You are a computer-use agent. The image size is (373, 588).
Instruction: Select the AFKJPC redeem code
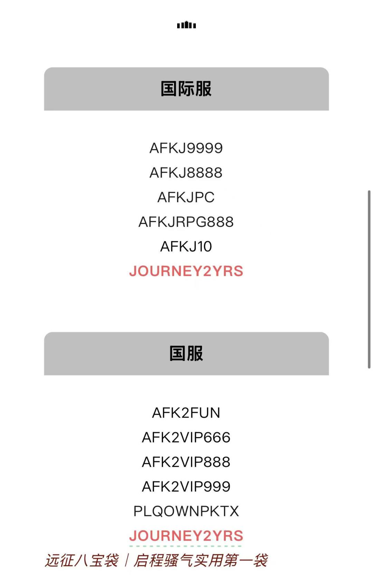[x=186, y=197]
